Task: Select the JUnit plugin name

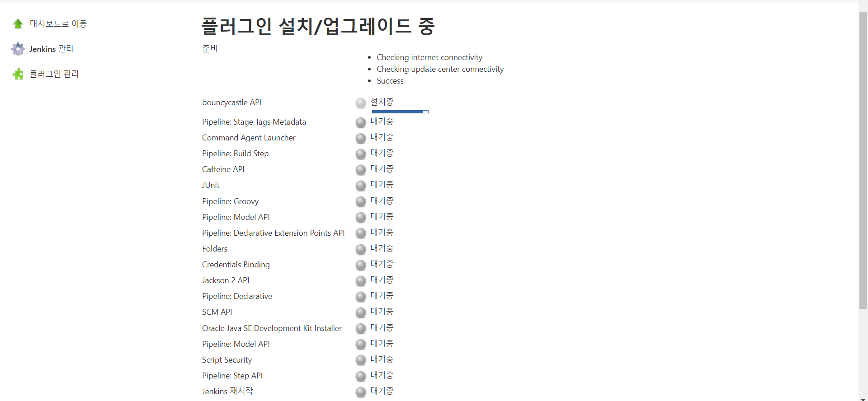Action: (x=211, y=185)
